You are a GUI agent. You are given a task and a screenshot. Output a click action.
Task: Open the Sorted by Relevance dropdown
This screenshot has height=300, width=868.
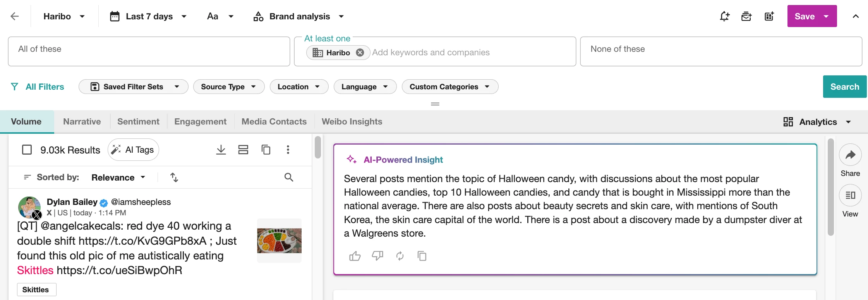[118, 177]
